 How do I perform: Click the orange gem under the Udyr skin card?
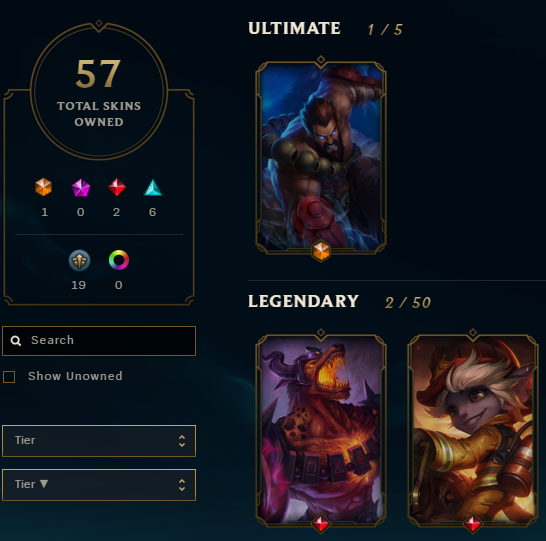click(321, 250)
